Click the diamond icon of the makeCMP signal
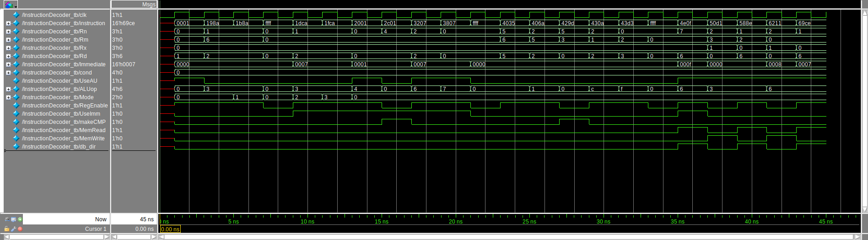Screen dimensions: 868x240 click(16, 122)
